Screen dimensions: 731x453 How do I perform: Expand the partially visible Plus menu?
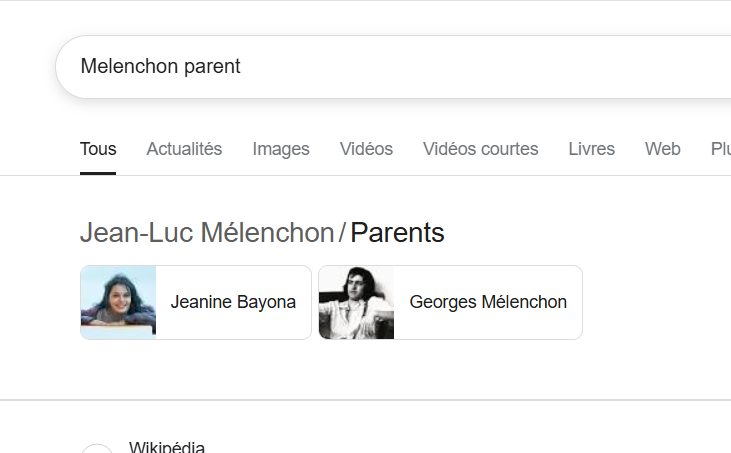pyautogui.click(x=720, y=149)
